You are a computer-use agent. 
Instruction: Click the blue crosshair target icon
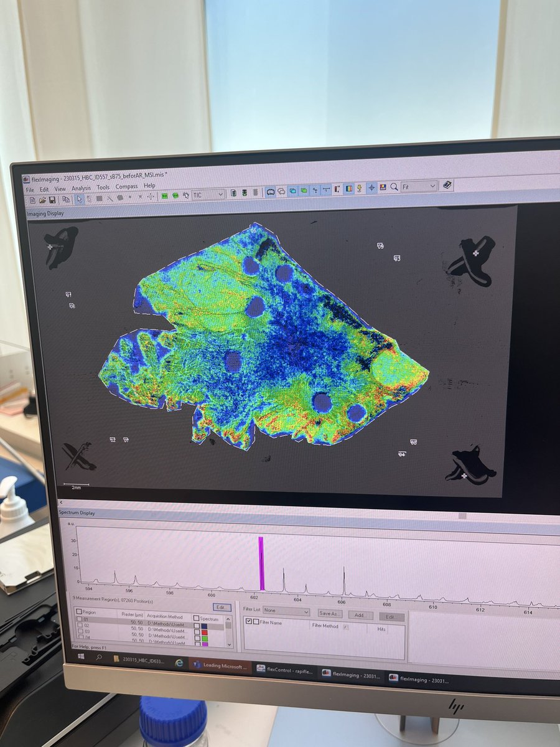click(371, 187)
